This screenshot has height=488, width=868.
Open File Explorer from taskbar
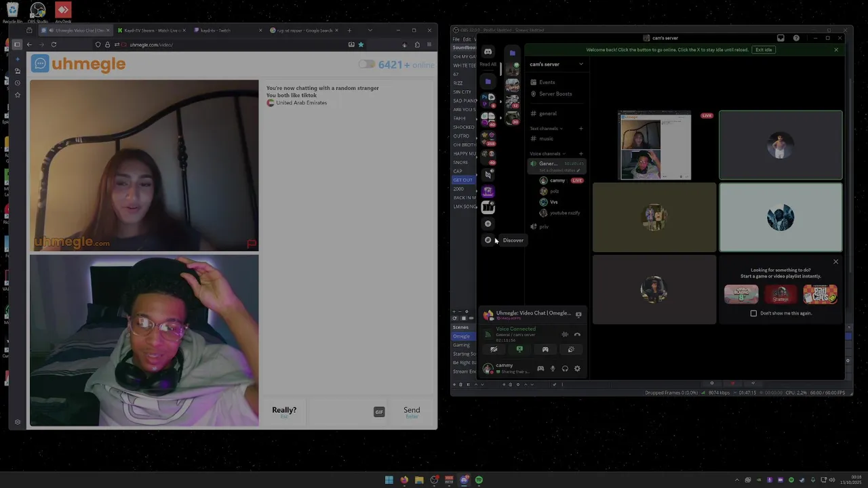coord(419,480)
